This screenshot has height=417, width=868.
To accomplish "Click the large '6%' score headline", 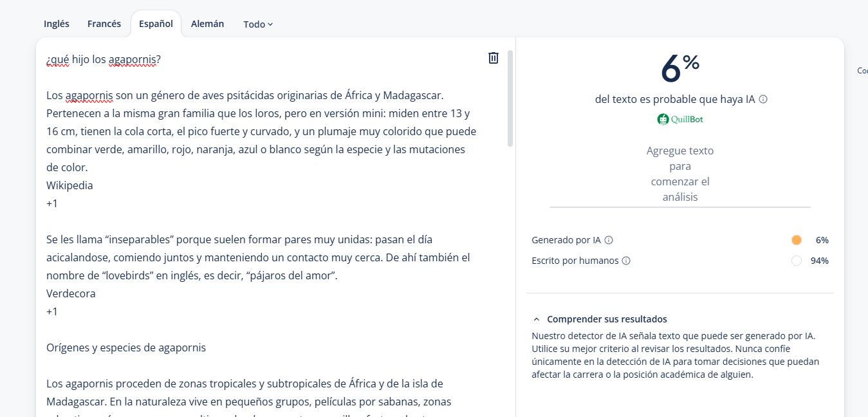I will coord(680,68).
